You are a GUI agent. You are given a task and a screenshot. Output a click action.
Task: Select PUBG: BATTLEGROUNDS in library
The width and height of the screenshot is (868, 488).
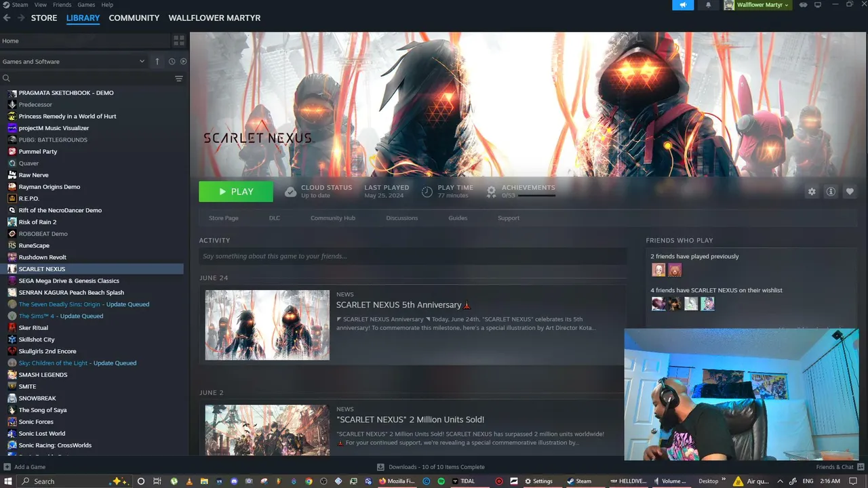pyautogui.click(x=53, y=140)
